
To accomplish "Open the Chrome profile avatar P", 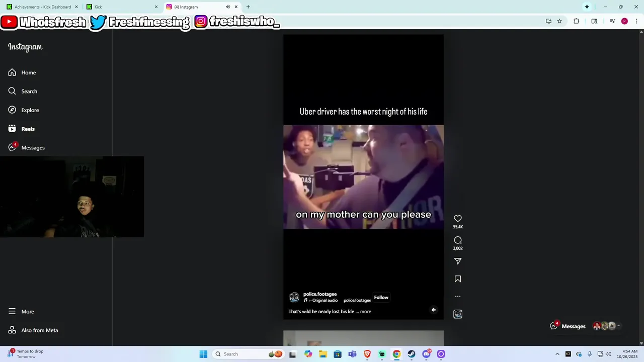I will coord(624,21).
